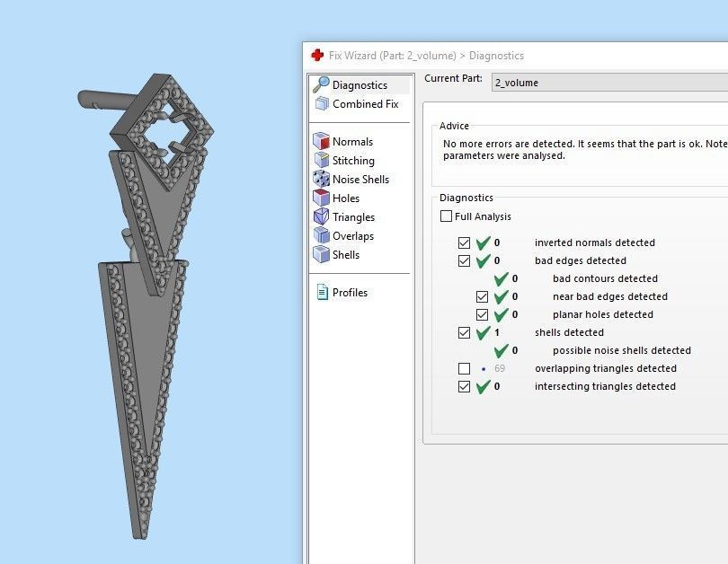Viewport: 728px width, 564px height.
Task: Click green checkmark beside inverted normals
Action: (x=484, y=242)
